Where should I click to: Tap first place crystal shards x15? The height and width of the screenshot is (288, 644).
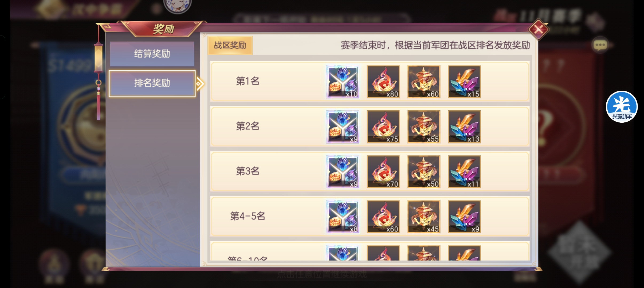click(x=464, y=82)
